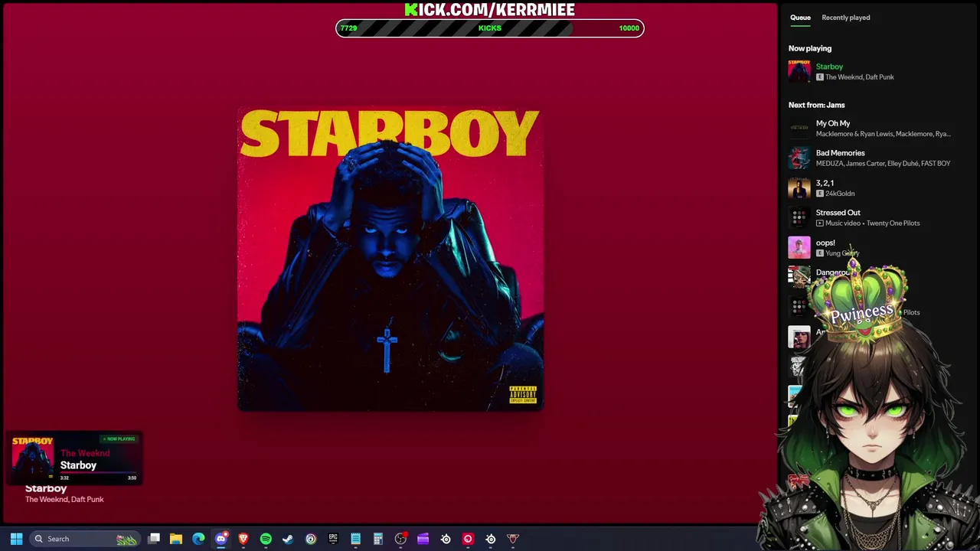The image size is (980, 551).
Task: Click the KICK.COM/KERRMIEE banner text
Action: [490, 9]
